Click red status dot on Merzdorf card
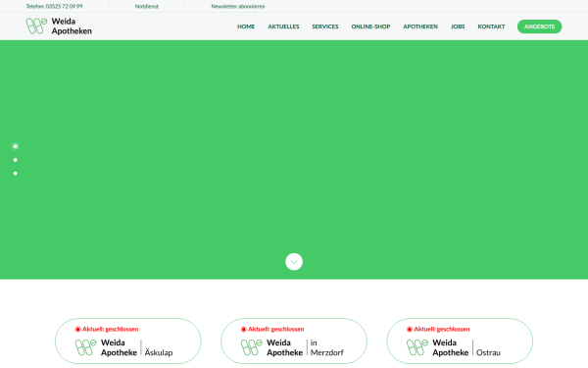Screen dimensions: 588x368 tap(244, 330)
